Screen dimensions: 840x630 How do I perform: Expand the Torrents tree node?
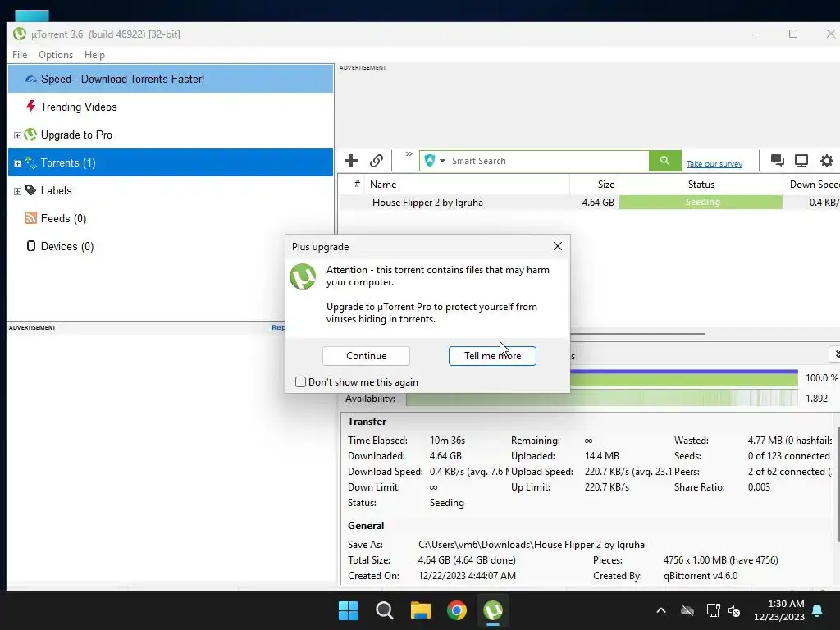pos(17,163)
